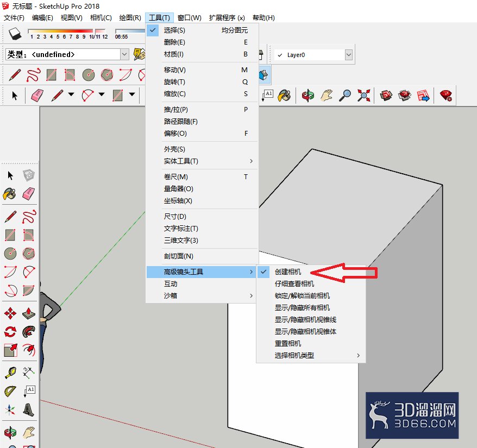Screen dimensions: 477x448
Task: Choose the Follow Me tool in left toolbar
Action: coord(29,332)
